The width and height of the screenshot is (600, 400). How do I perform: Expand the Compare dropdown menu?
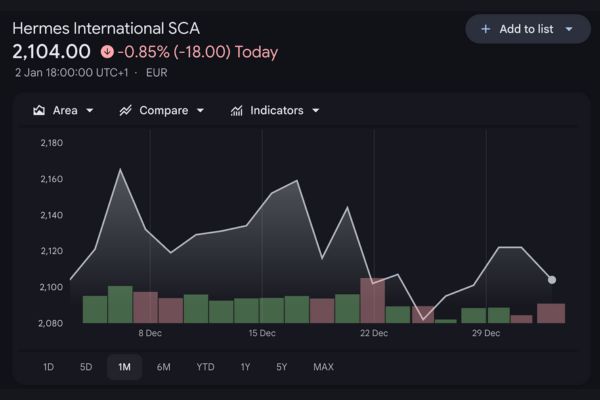point(200,110)
